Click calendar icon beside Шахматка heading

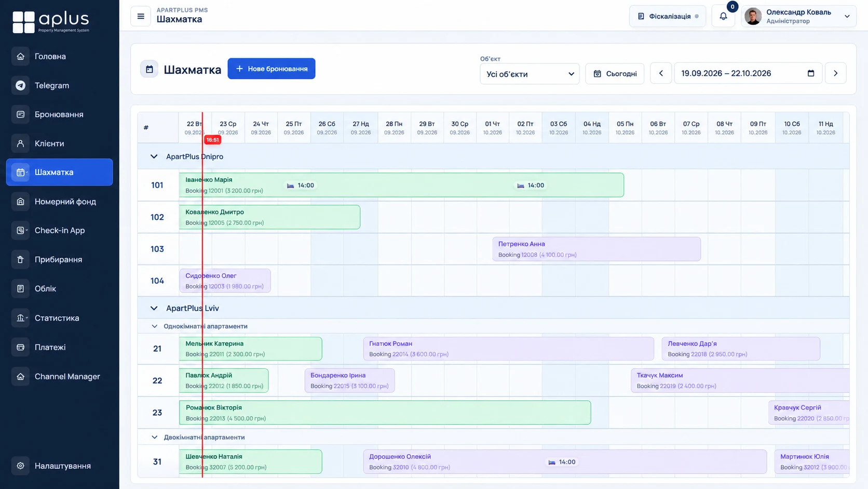(150, 69)
